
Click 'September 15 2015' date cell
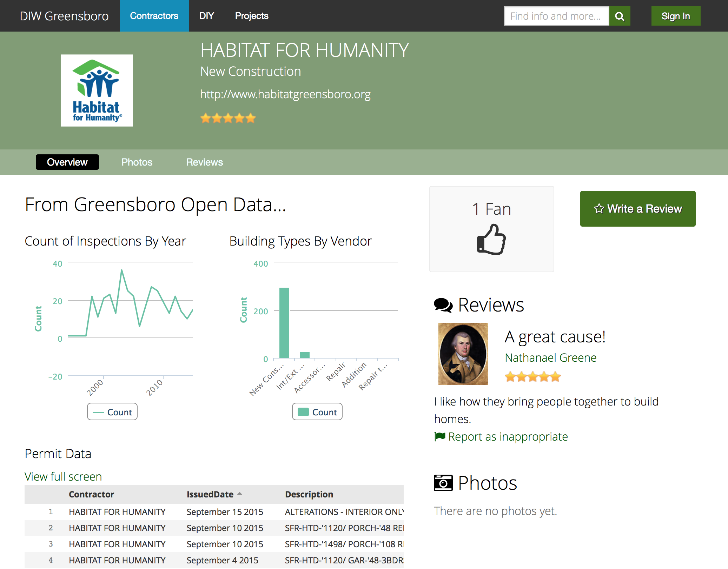point(225,512)
